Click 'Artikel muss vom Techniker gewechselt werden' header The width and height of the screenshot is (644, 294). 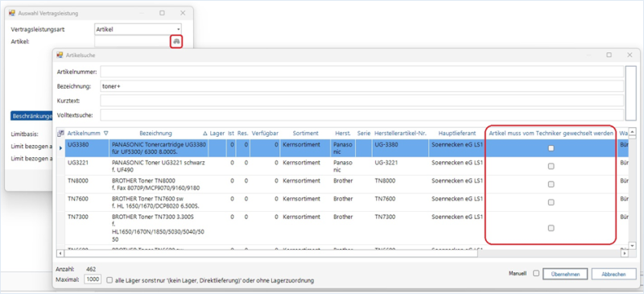(x=551, y=133)
